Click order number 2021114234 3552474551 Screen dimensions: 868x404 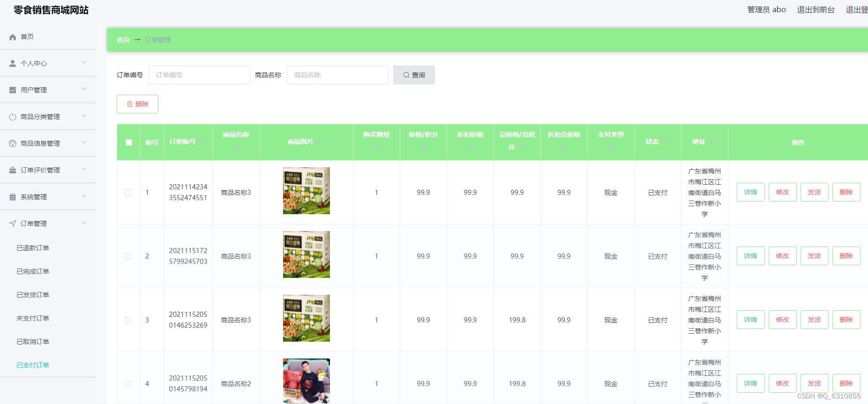click(x=188, y=192)
